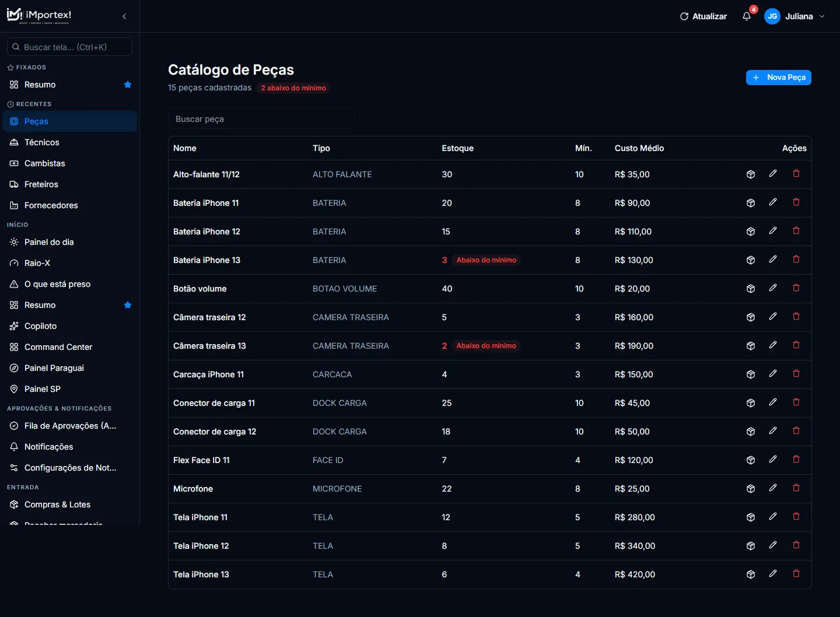Open Compras & Lotes
The image size is (840, 617).
(70, 504)
